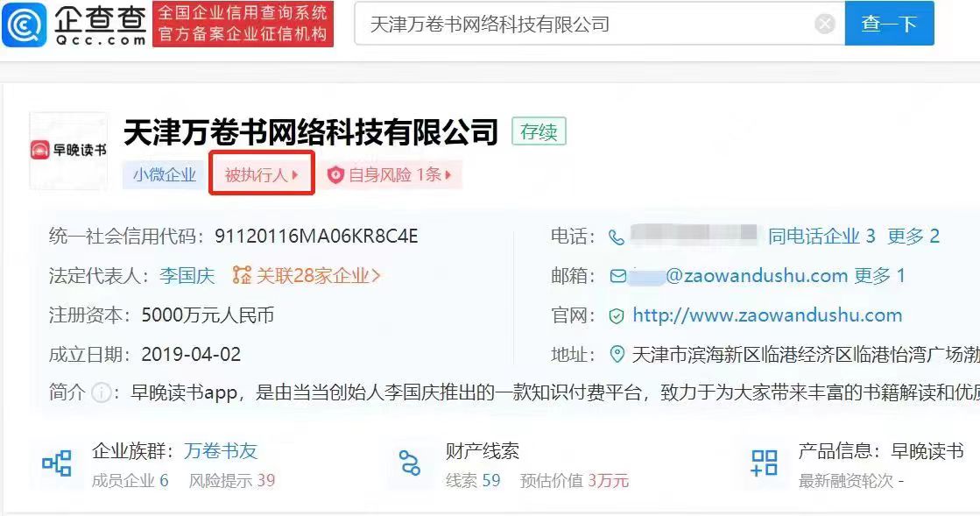Click the 存续 status tag
980x516 pixels.
click(539, 132)
